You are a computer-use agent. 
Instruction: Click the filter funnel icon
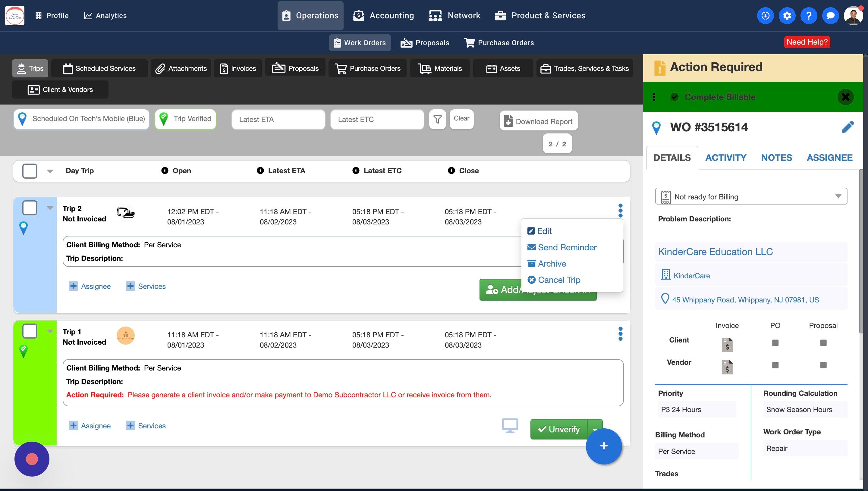tap(437, 119)
